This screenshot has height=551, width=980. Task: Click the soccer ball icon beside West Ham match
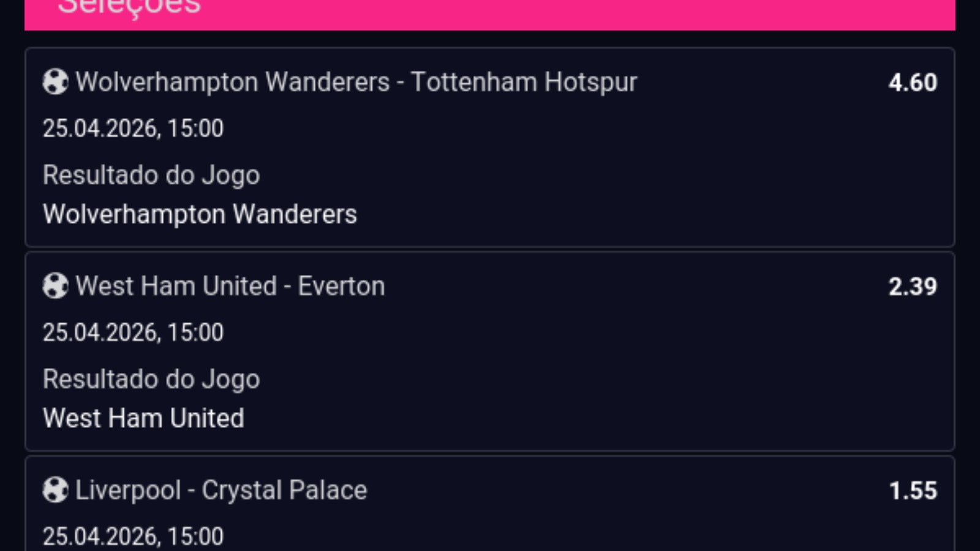click(x=55, y=286)
